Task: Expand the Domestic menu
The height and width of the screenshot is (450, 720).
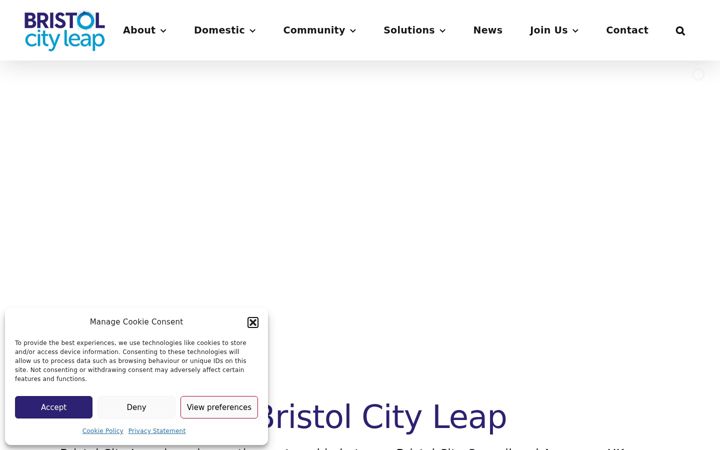Action: (x=225, y=30)
